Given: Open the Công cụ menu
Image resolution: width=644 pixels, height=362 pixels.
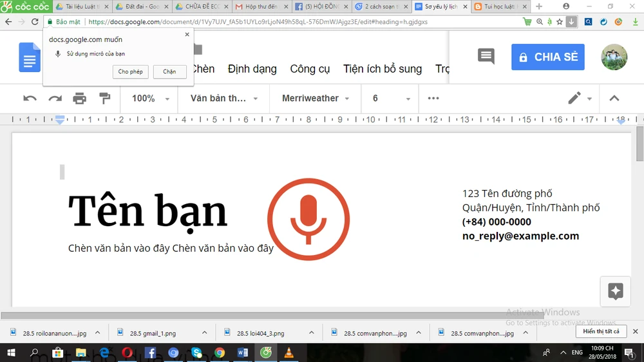Looking at the screenshot, I should click(x=310, y=69).
